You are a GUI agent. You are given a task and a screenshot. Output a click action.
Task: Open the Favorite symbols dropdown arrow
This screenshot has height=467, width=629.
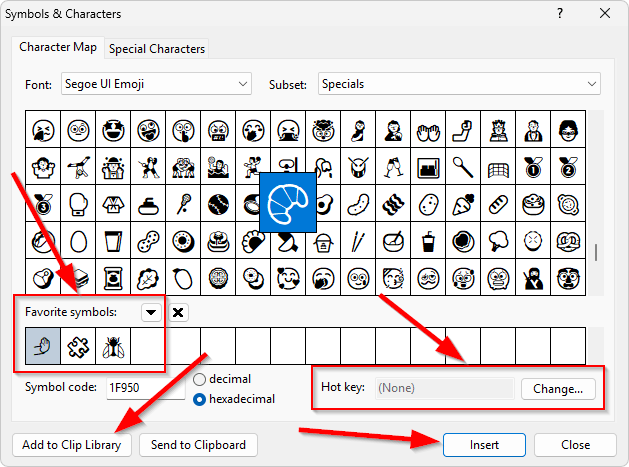[151, 312]
